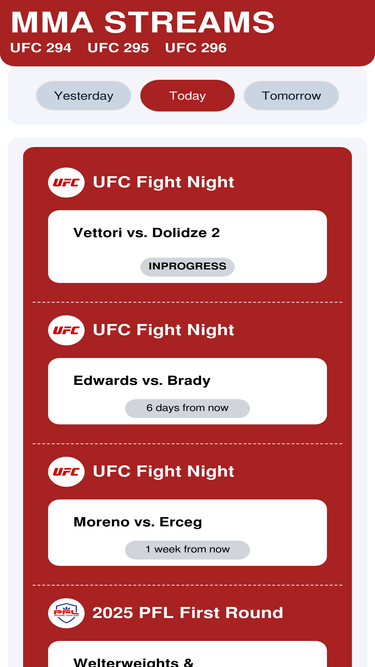
Task: Go to UFC 294 link
Action: click(41, 48)
